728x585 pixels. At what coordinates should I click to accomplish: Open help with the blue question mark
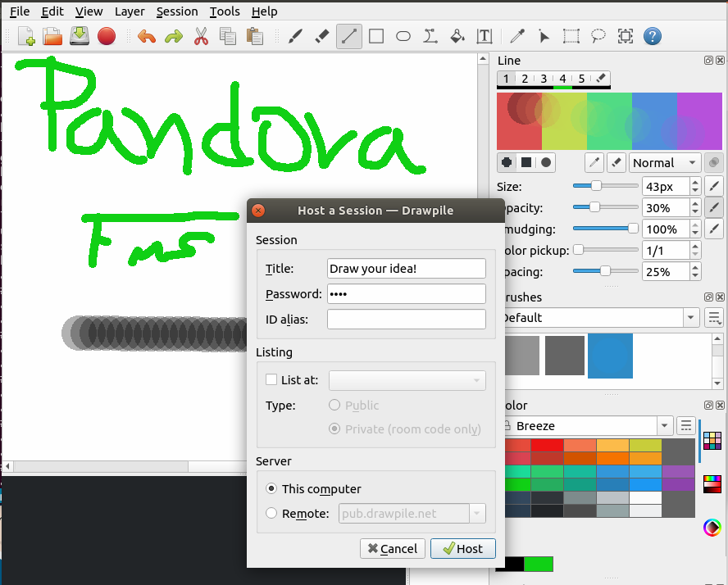pyautogui.click(x=653, y=36)
